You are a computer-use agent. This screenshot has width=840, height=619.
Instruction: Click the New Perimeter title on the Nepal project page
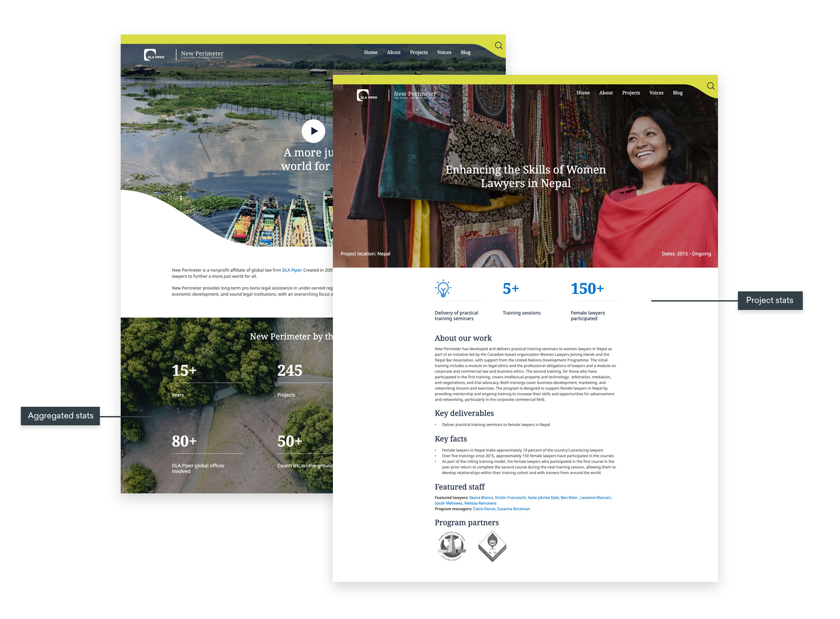tap(415, 94)
